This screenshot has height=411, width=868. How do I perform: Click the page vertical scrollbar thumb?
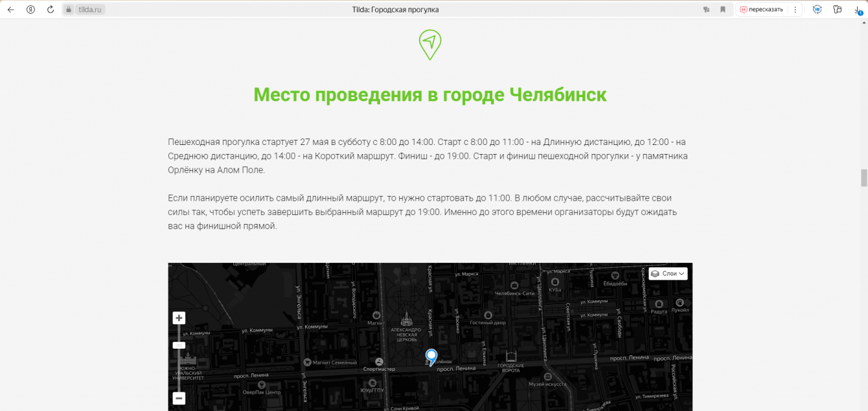[x=863, y=177]
